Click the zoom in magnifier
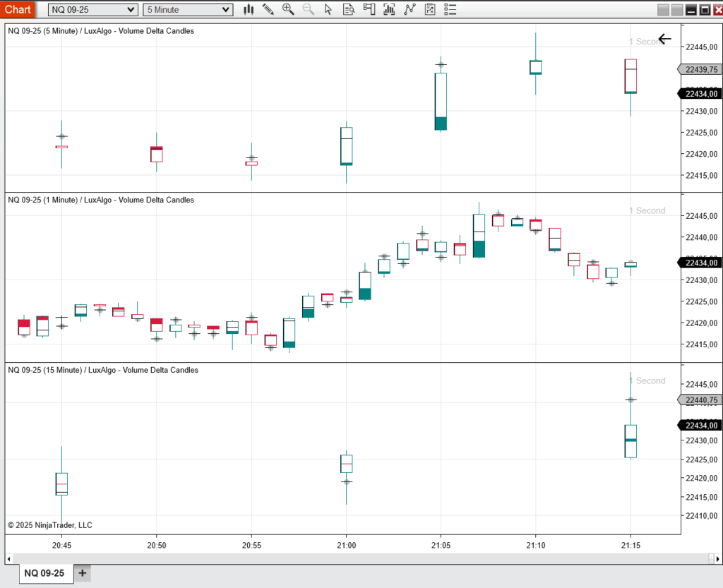 pyautogui.click(x=288, y=9)
